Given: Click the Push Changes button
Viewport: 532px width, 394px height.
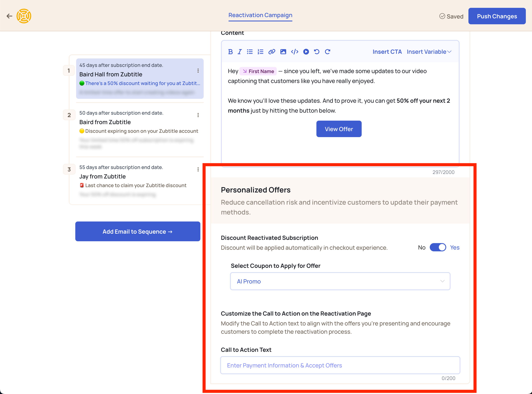Looking at the screenshot, I should click(x=497, y=16).
